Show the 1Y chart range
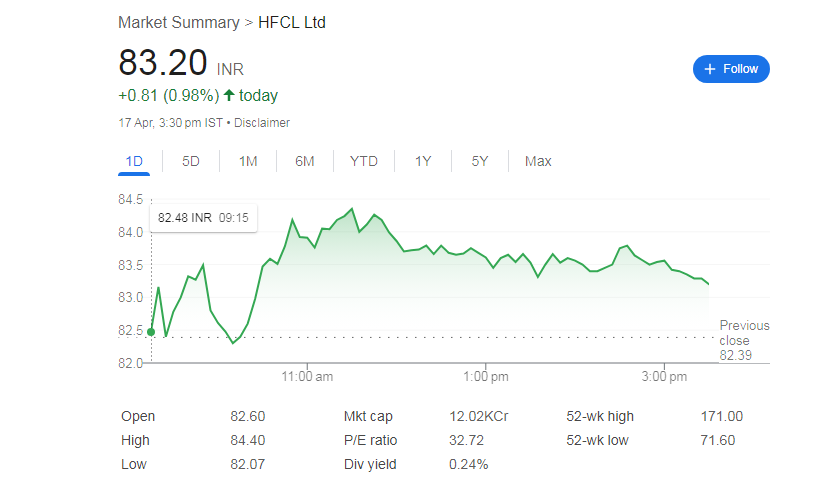 coord(423,161)
